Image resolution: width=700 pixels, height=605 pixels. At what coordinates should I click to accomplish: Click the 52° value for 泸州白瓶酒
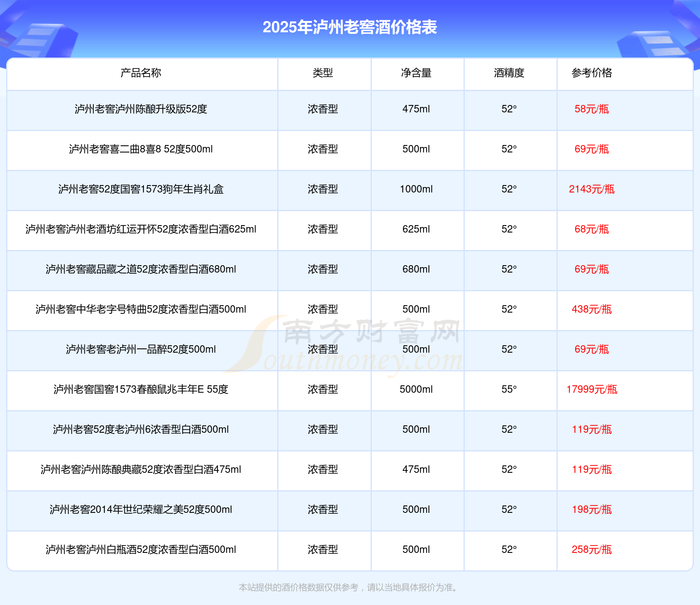[509, 550]
